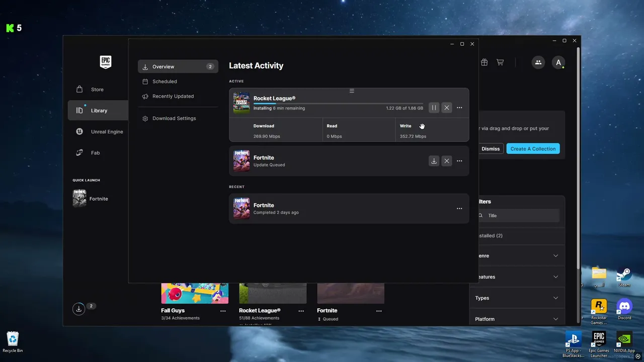Click the Epic Games logo in the sidebar

pyautogui.click(x=105, y=62)
